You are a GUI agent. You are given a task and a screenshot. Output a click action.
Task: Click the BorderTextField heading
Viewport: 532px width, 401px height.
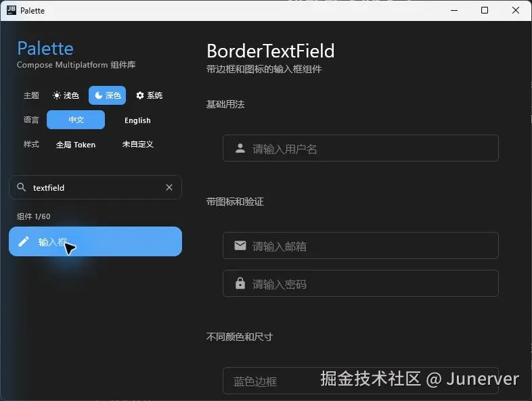(x=271, y=51)
